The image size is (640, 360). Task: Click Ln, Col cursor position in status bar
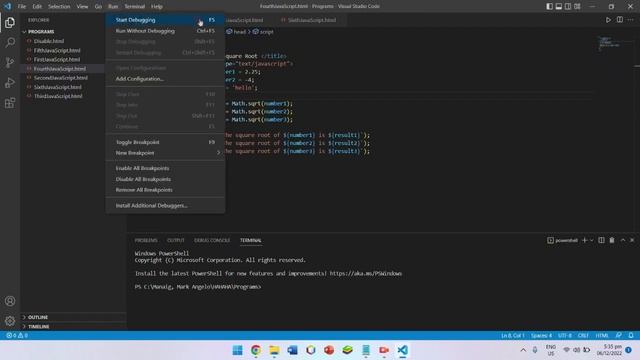pyautogui.click(x=512, y=335)
